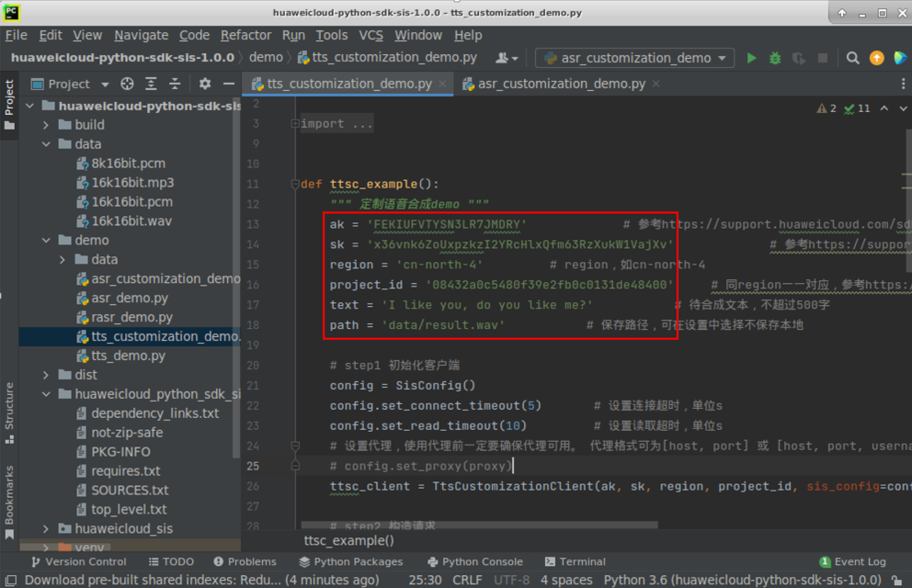Fold the ttsc_example function

tap(295, 184)
